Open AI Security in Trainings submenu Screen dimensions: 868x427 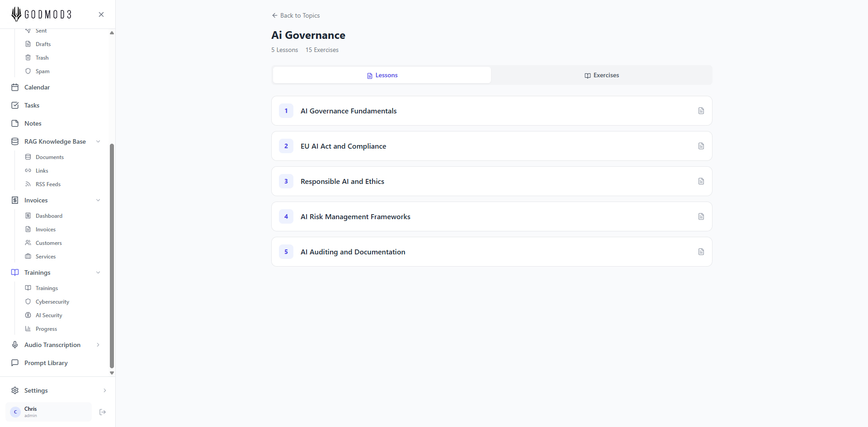(49, 315)
